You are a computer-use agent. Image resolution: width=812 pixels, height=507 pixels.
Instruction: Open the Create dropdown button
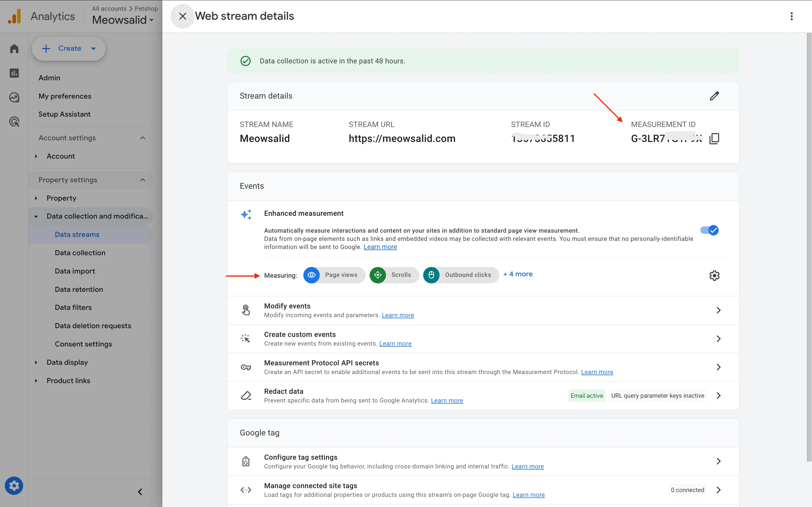[x=69, y=49]
